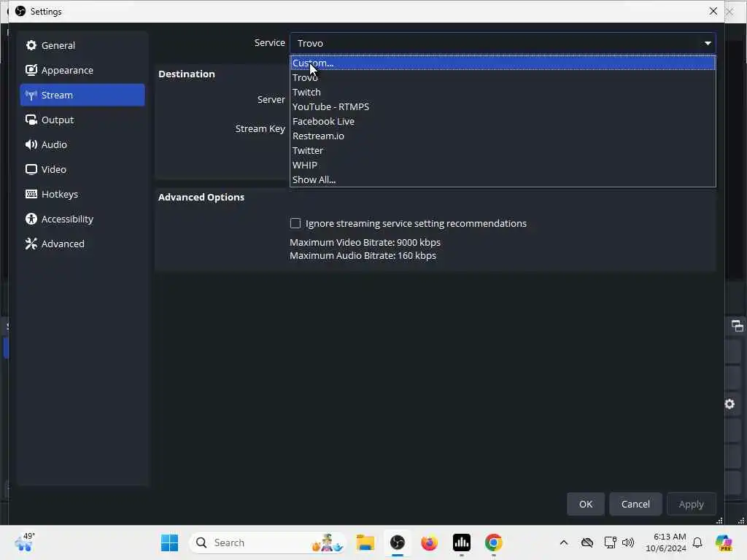Open the notification bell in the tray
747x560 pixels.
coord(697,542)
